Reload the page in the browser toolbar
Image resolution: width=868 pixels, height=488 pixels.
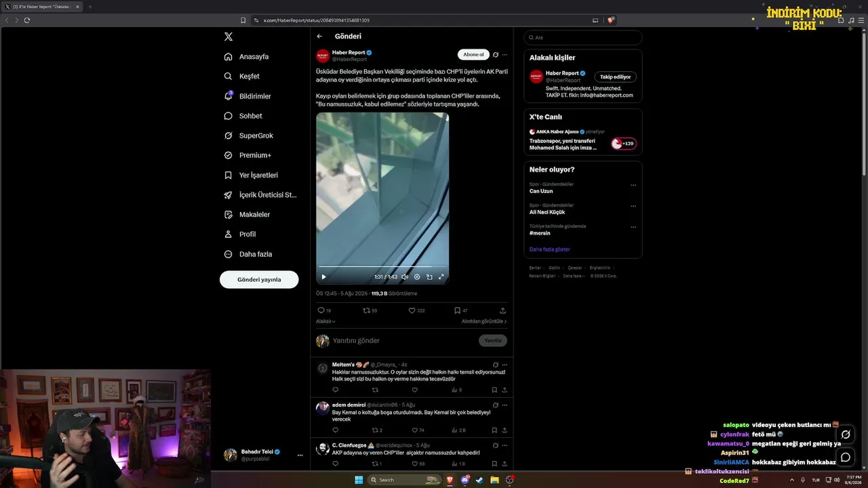[x=27, y=20]
